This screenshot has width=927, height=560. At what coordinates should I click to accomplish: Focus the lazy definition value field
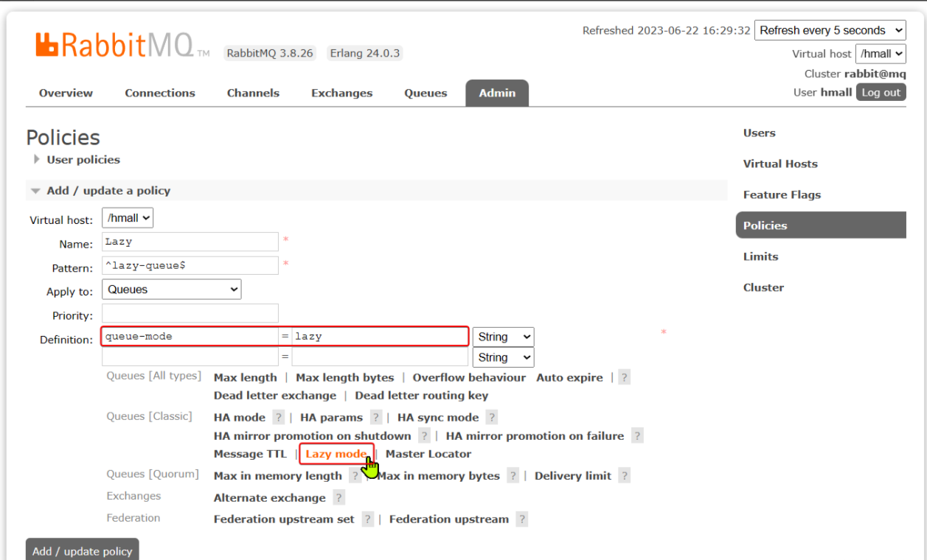pos(380,337)
